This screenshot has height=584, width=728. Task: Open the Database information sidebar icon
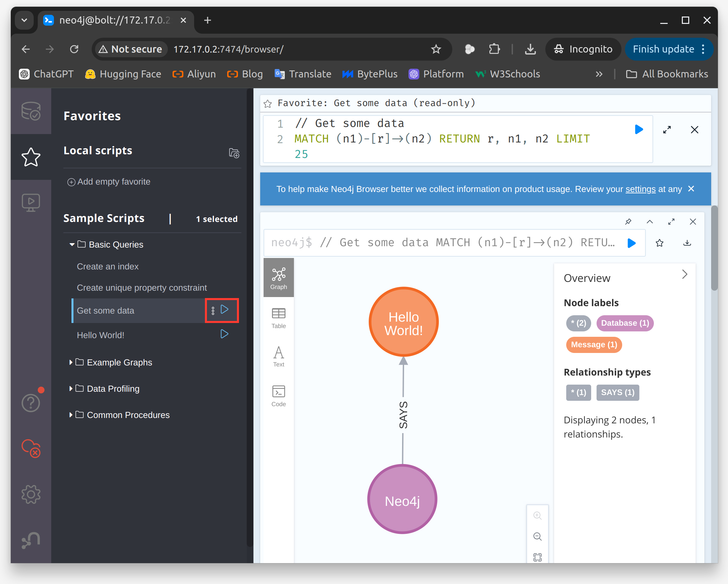point(31,111)
